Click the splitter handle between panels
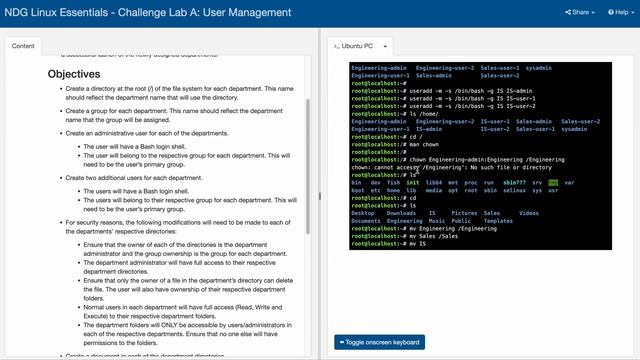 (x=320, y=196)
